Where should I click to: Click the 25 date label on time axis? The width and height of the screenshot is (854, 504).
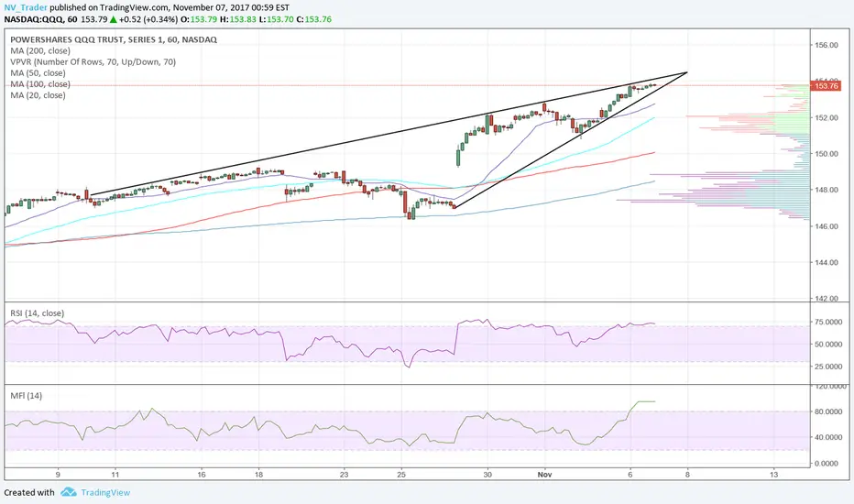[401, 475]
